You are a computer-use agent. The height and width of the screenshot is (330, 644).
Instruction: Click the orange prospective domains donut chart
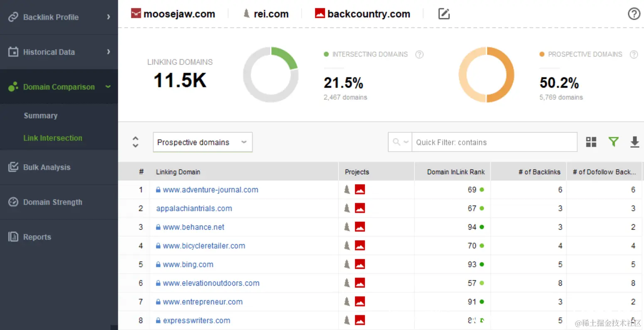(x=487, y=74)
